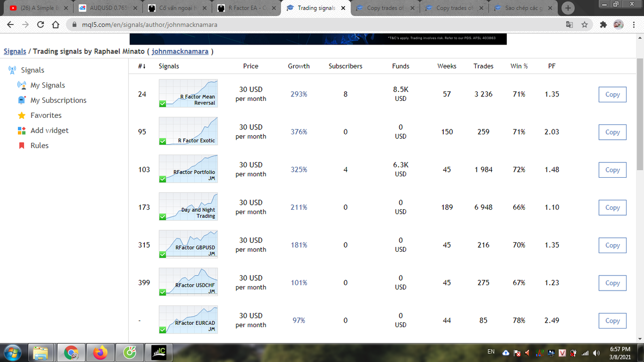Copy the RFactor EURCAD JM signal

click(x=613, y=321)
